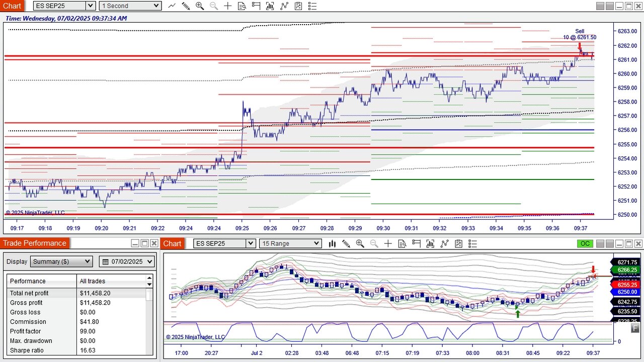Open Properties in the bottom chart toolbar
The height and width of the screenshot is (362, 644).
pyautogui.click(x=472, y=243)
